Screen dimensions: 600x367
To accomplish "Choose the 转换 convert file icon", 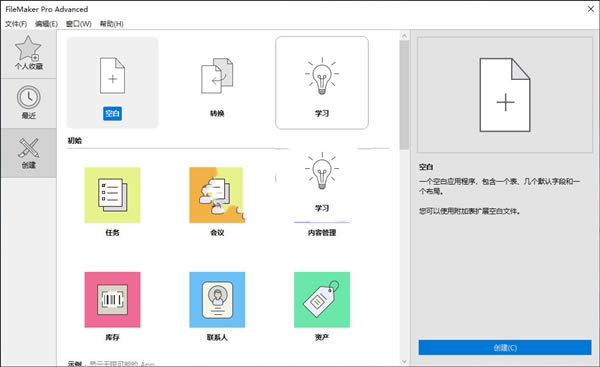I will tap(217, 75).
